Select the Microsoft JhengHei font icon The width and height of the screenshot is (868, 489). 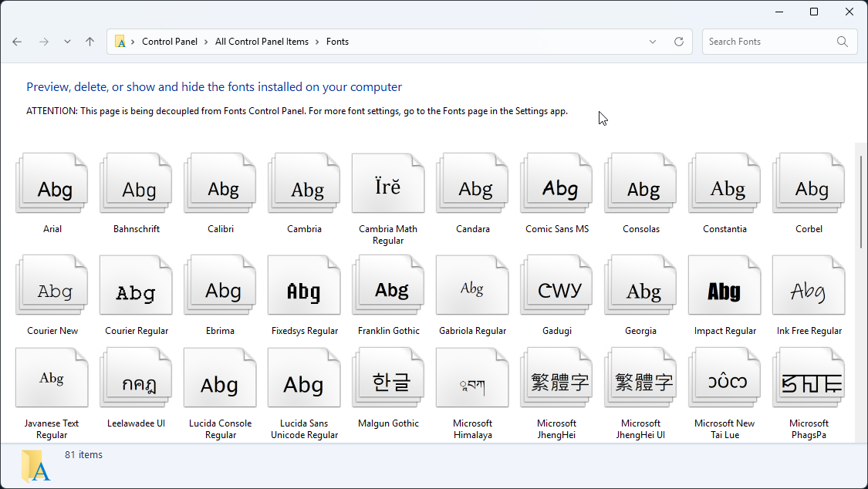pyautogui.click(x=557, y=378)
